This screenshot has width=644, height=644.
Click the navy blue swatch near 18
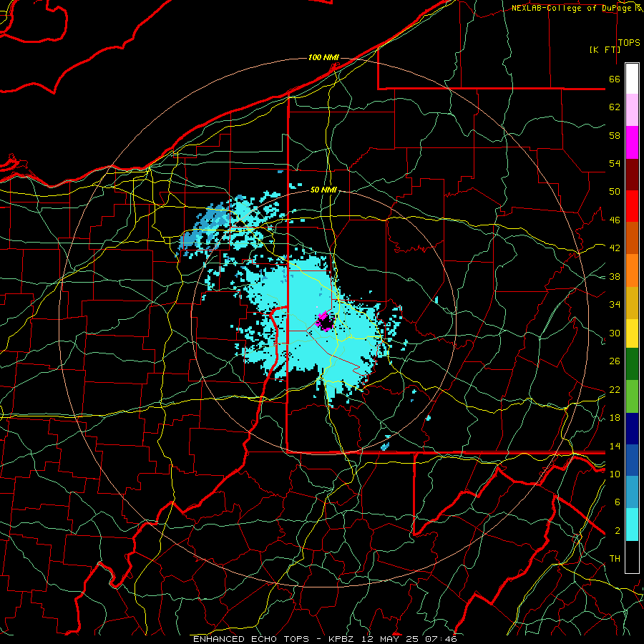632,429
